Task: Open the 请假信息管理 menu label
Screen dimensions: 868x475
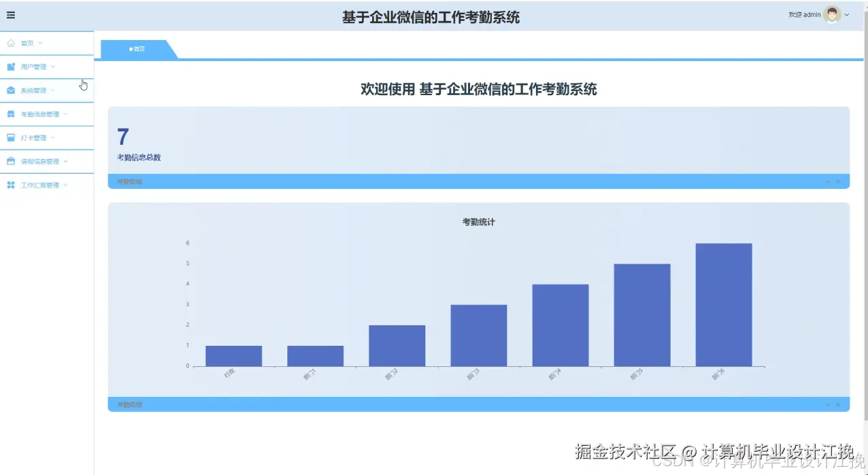Action: (40, 162)
